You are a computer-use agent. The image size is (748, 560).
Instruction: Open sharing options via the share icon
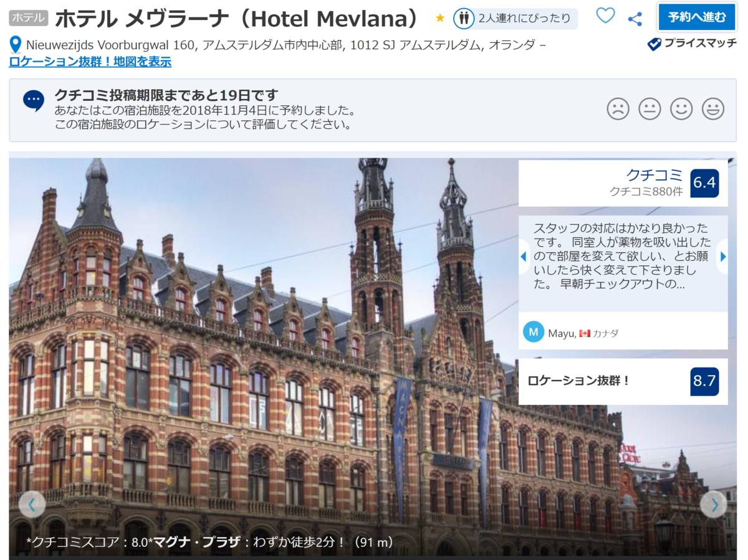(635, 17)
